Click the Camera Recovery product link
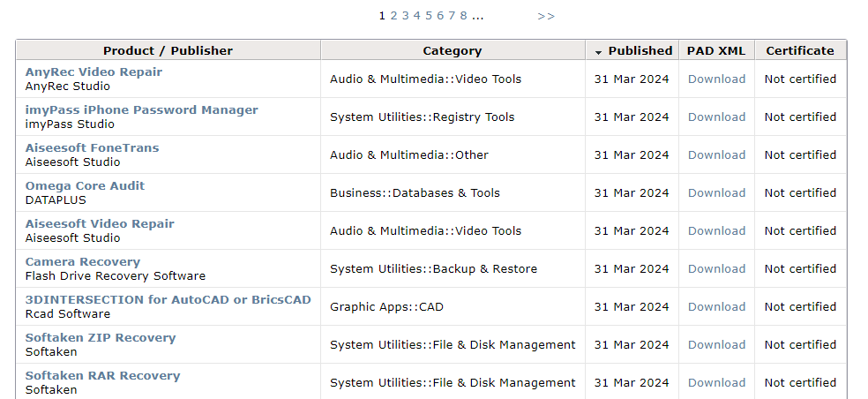The height and width of the screenshot is (399, 868). 83,261
